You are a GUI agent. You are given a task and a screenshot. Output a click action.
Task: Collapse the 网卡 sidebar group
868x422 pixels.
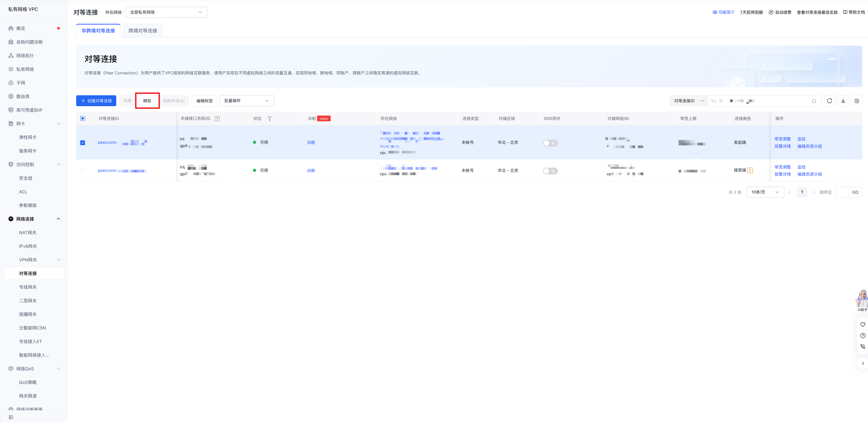tap(58, 124)
